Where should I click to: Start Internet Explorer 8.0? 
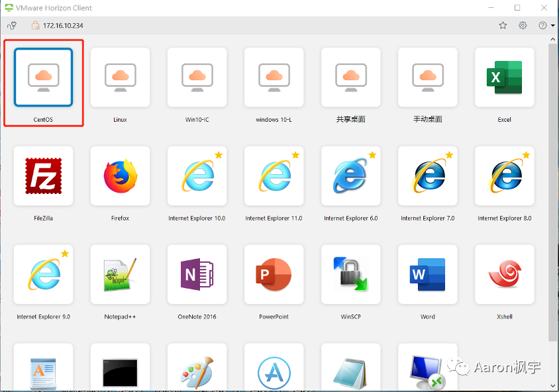[505, 175]
